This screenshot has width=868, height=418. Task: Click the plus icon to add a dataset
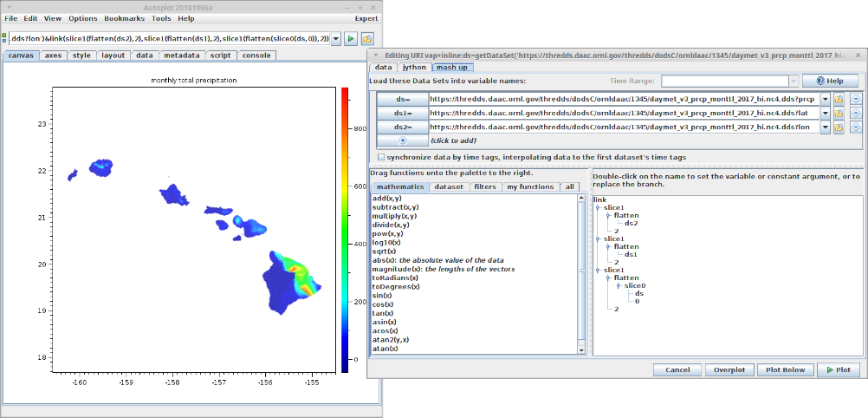[x=403, y=140]
